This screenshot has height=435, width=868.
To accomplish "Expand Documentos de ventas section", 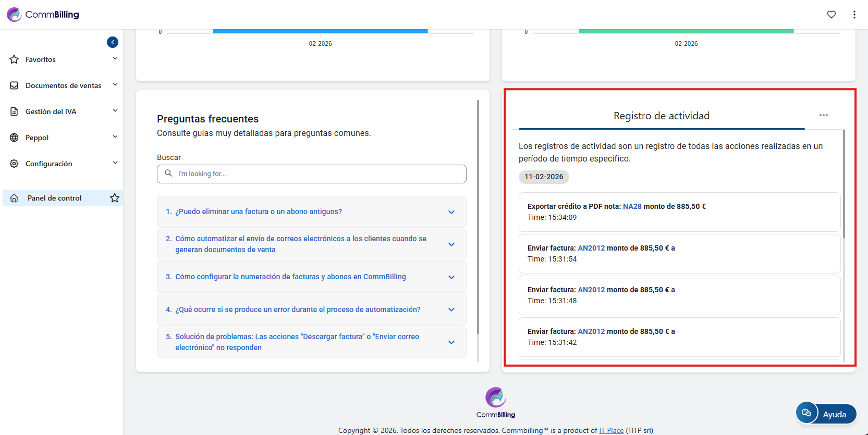I will point(63,85).
